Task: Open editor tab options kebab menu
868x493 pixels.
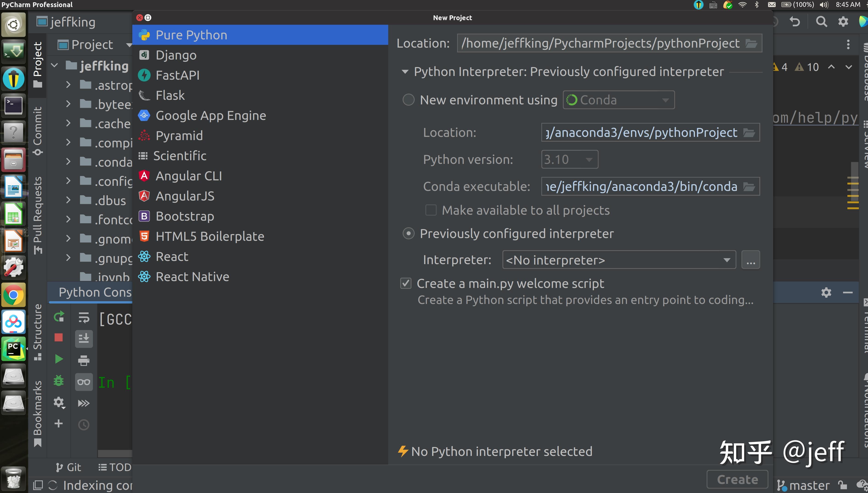Action: (848, 44)
